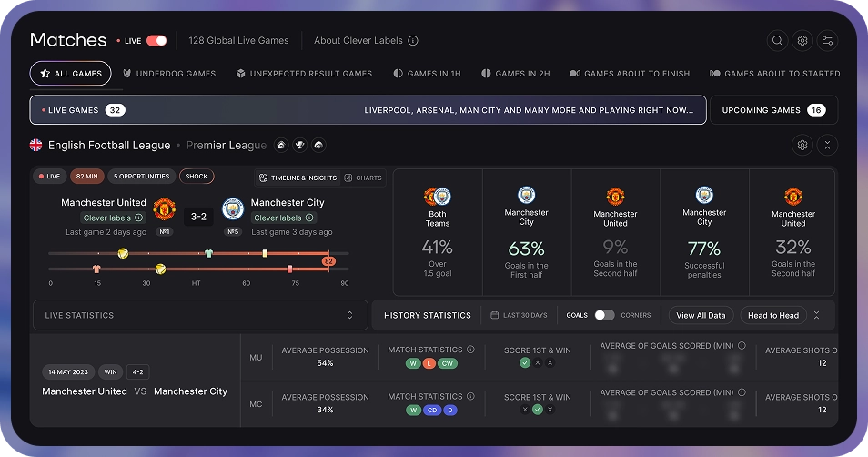
Task: Open the league section settings gear
Action: coord(802,145)
